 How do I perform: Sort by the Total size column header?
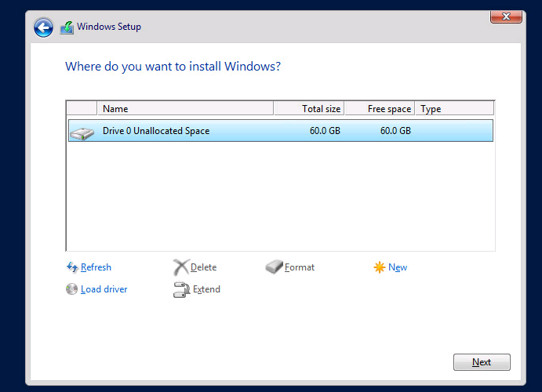point(309,108)
